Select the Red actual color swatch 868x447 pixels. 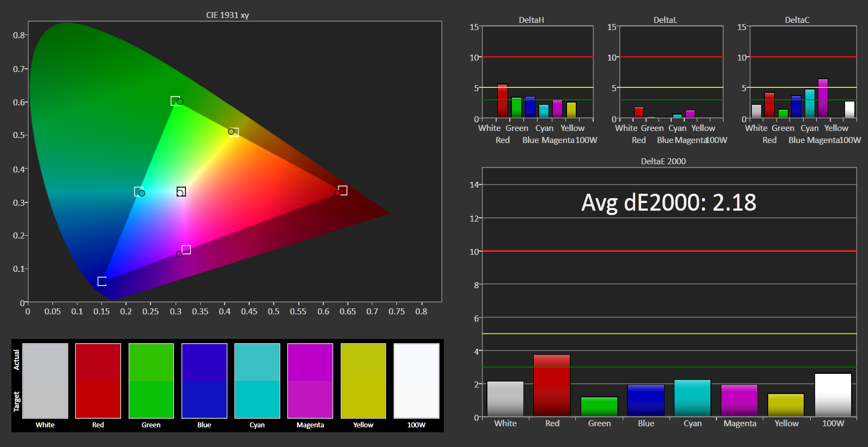98,362
